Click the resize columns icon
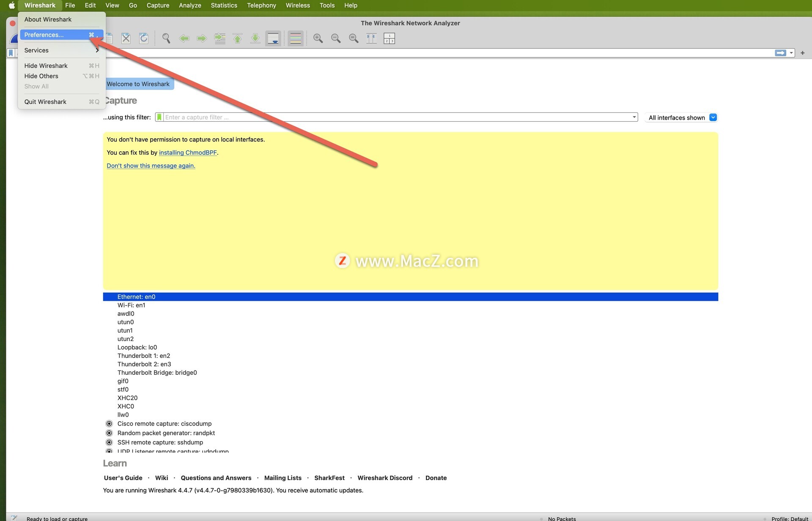The width and height of the screenshot is (812, 521). 371,38
